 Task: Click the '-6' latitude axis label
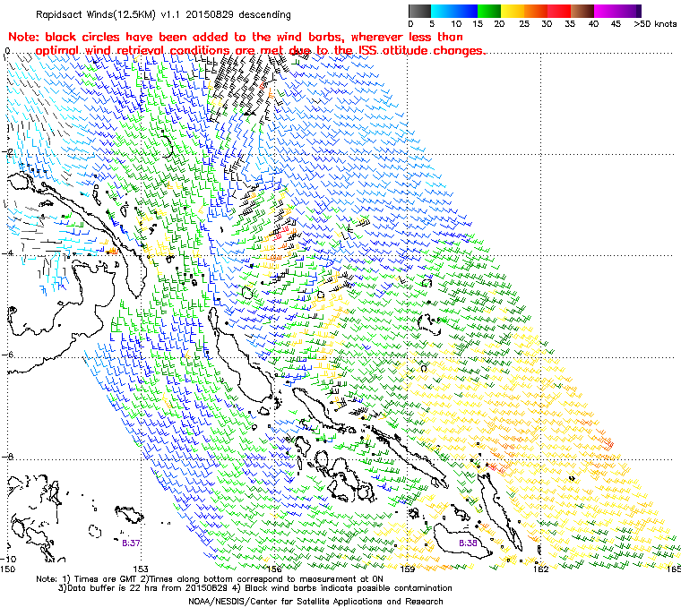5,355
